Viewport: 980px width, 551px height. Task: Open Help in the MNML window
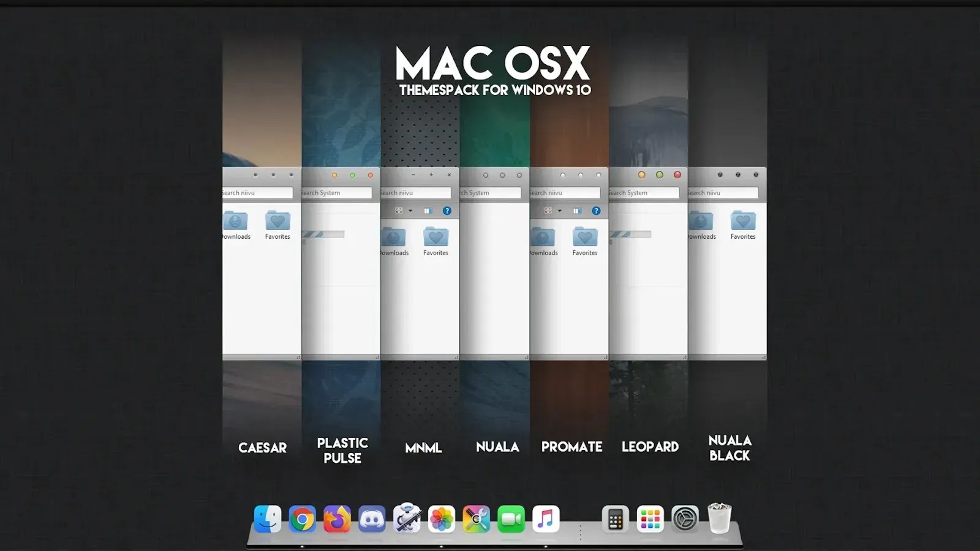(x=447, y=211)
